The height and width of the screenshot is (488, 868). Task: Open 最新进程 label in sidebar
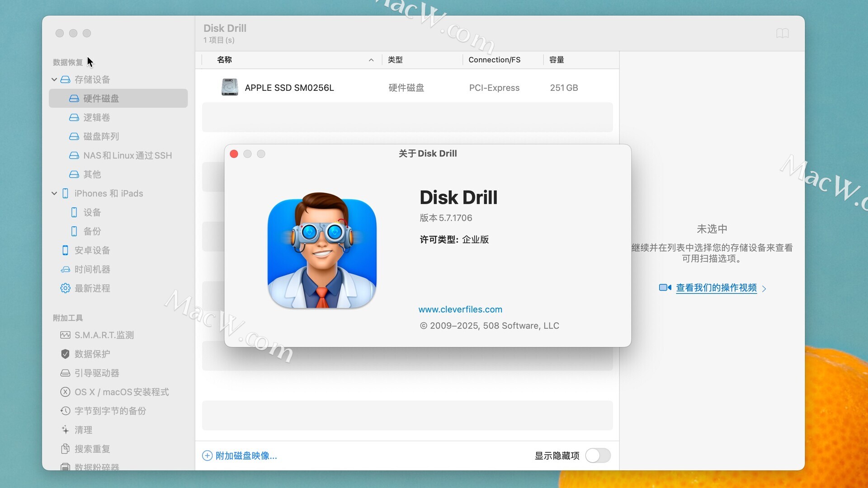tap(92, 288)
